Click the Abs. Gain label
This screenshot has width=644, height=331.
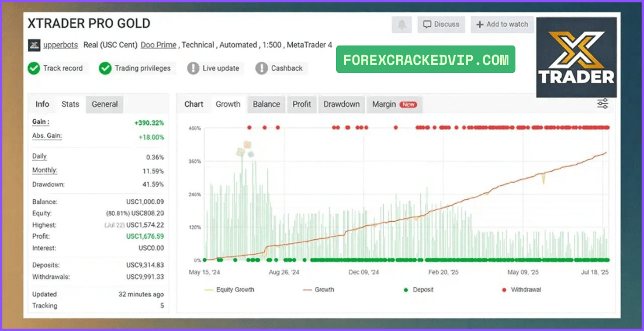point(47,136)
